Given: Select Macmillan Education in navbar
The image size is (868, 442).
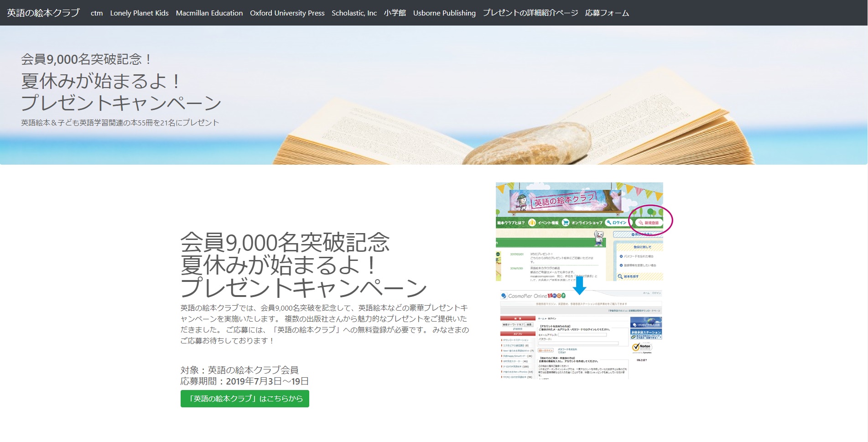Looking at the screenshot, I should (x=209, y=13).
